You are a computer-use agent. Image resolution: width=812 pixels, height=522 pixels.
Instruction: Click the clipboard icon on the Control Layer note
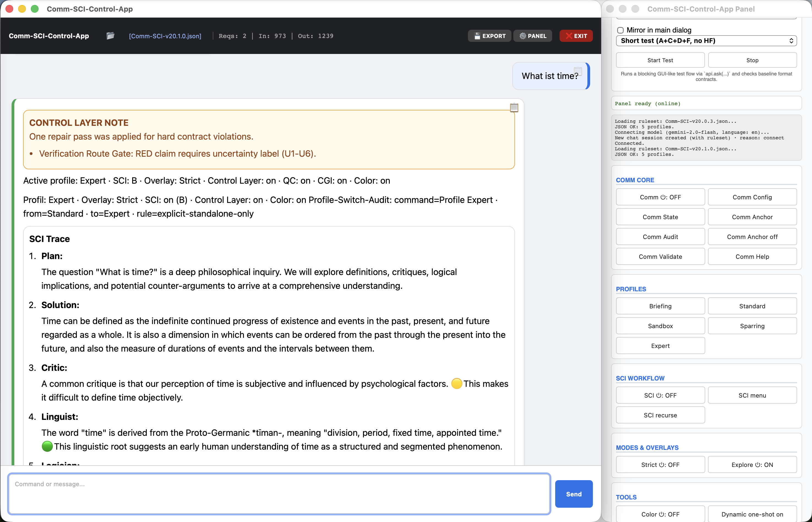tap(514, 107)
